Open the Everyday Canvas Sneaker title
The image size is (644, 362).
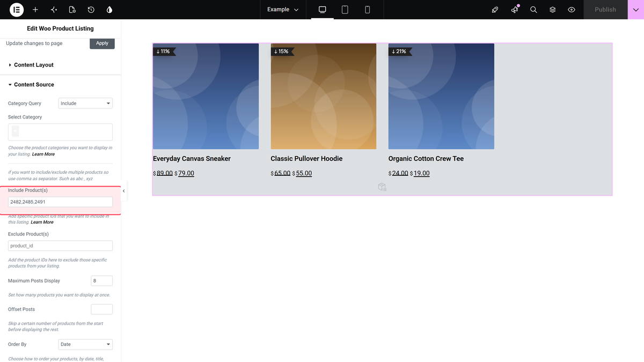pyautogui.click(x=192, y=159)
